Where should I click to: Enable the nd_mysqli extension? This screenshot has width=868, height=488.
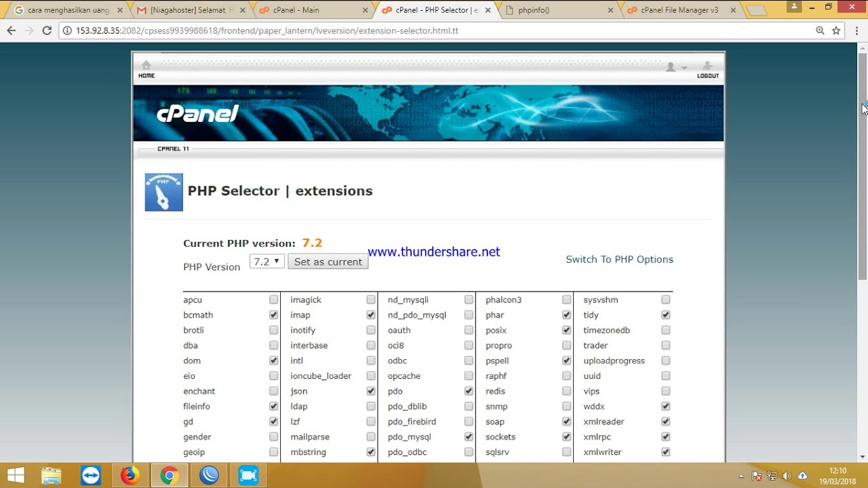pos(469,300)
